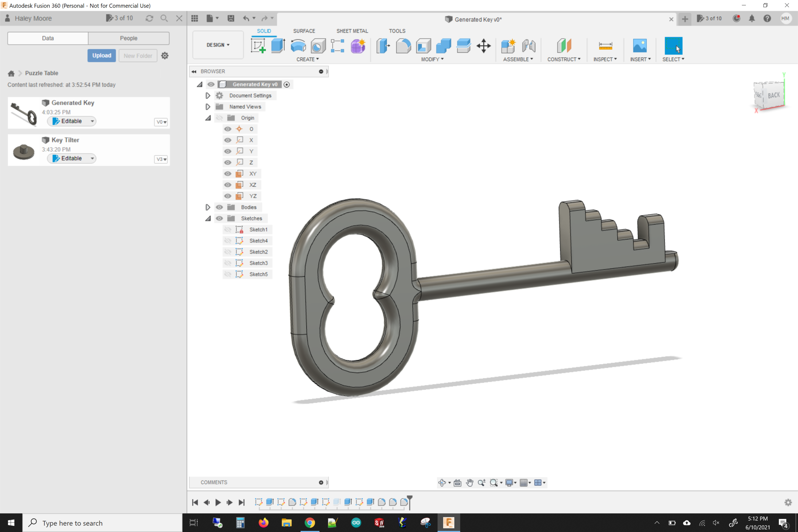The image size is (798, 532).
Task: Select the Revolve tool icon
Action: click(298, 45)
